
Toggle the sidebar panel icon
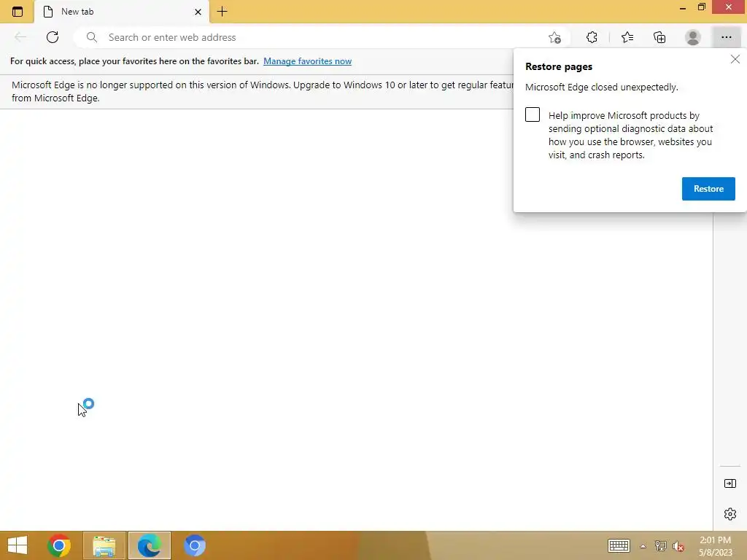729,484
